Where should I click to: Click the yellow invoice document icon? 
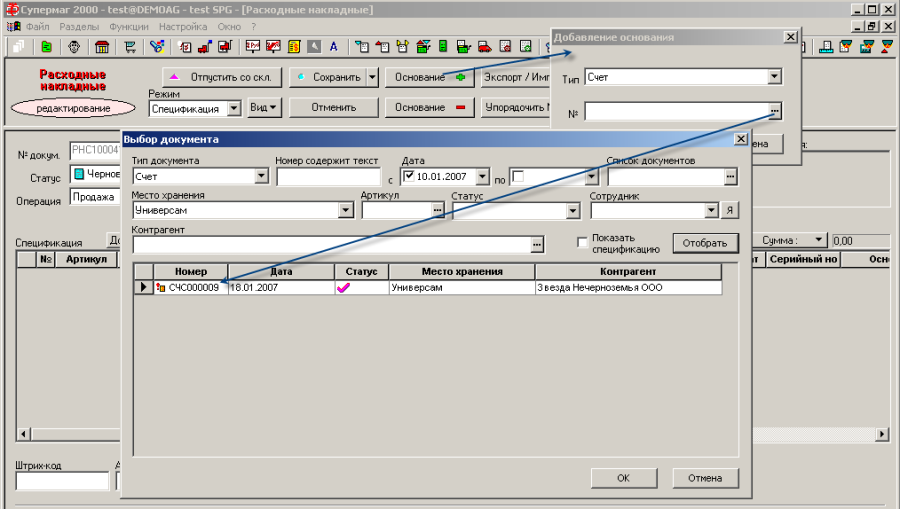(294, 46)
